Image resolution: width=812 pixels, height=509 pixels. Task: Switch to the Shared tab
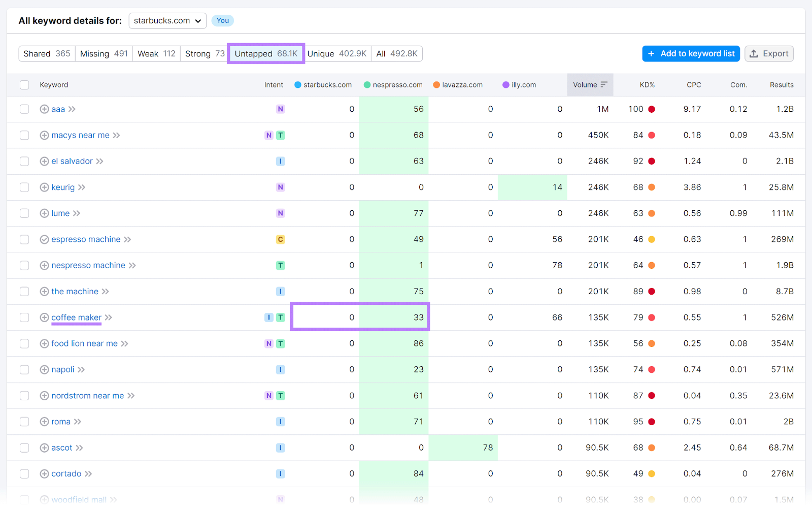click(x=46, y=53)
